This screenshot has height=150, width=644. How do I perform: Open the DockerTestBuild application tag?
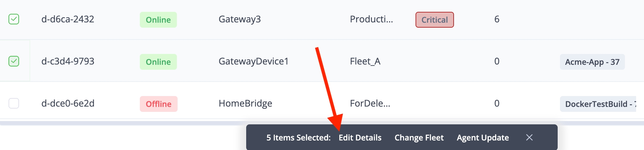(597, 104)
